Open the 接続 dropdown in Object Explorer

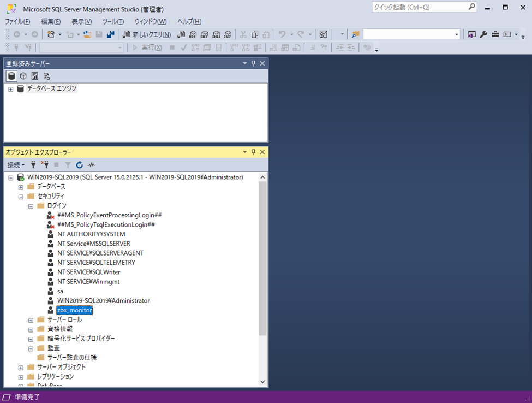click(16, 164)
